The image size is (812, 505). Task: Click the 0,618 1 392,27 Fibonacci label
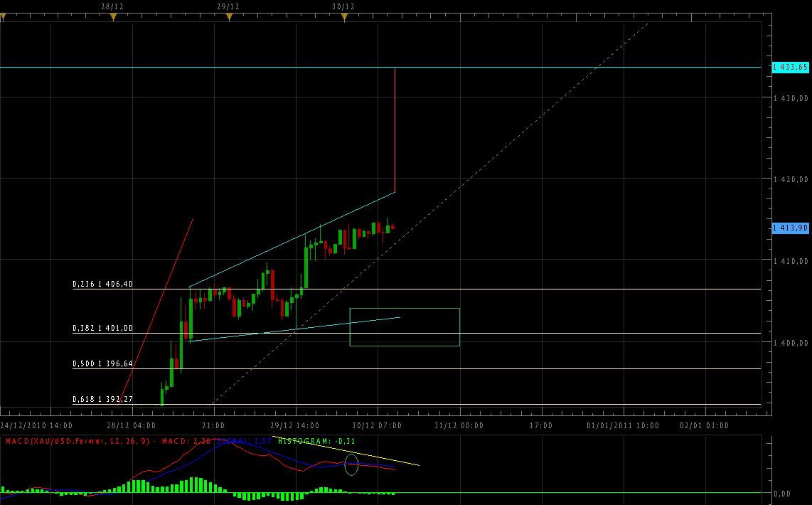pyautogui.click(x=102, y=399)
